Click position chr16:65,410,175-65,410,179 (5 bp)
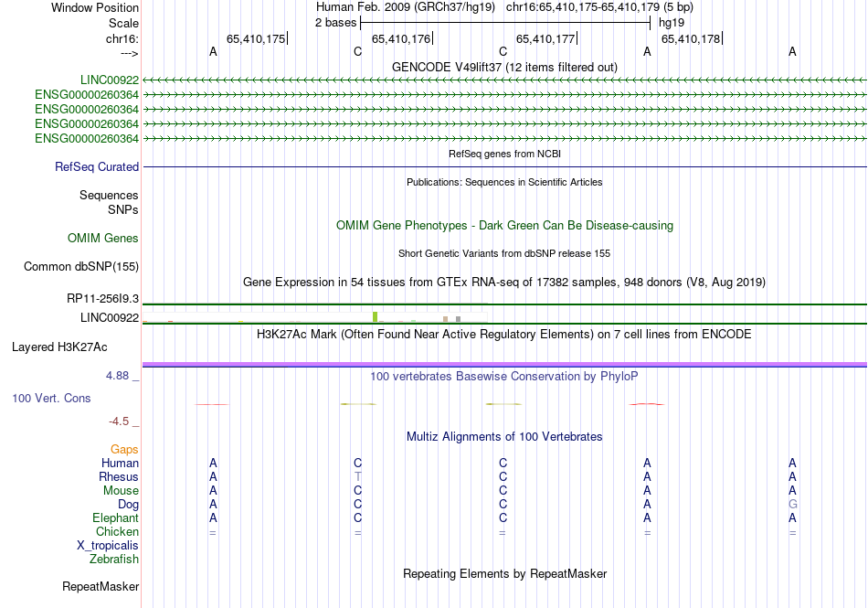 pos(599,7)
